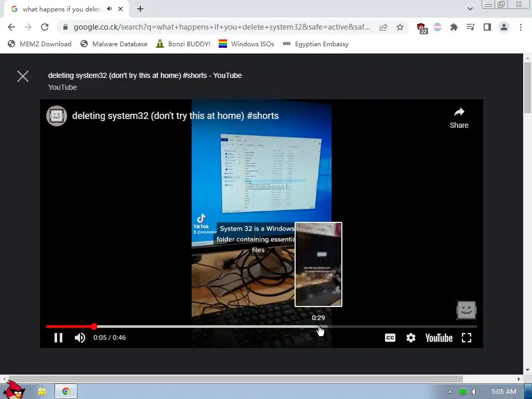Open the video title link above player
The image size is (532, 399).
click(x=145, y=75)
